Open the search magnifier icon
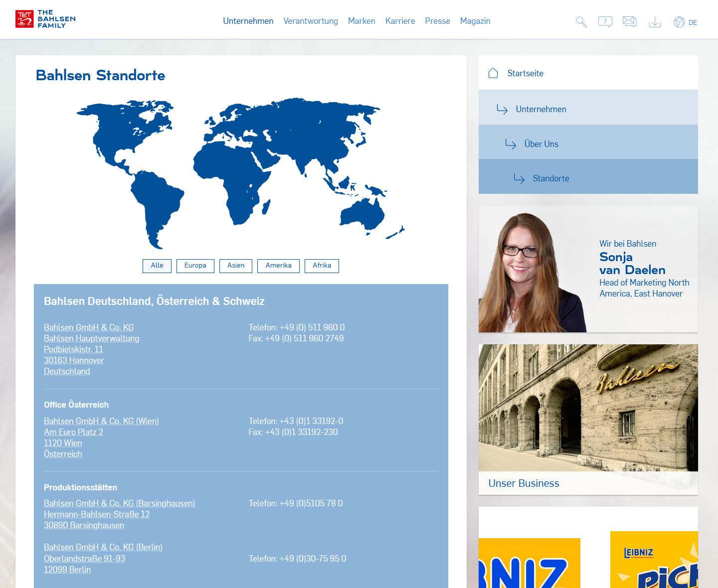The image size is (718, 588). (x=581, y=22)
